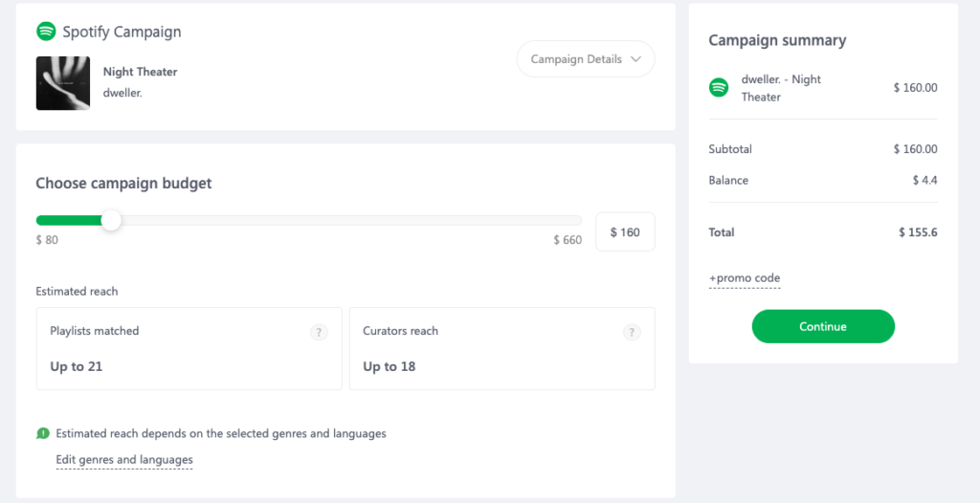Click the Spotify Campaign heading

coord(122,32)
